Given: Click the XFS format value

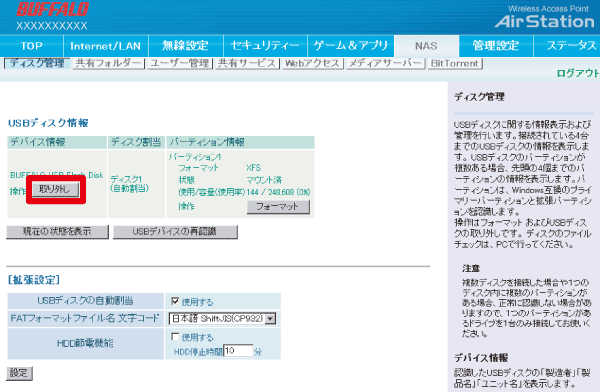Looking at the screenshot, I should point(253,168).
